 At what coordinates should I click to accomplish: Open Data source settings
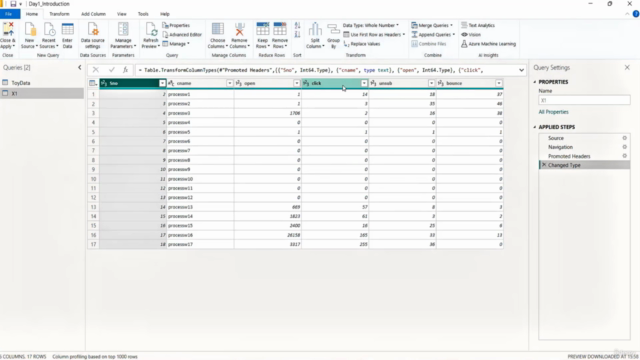click(93, 36)
